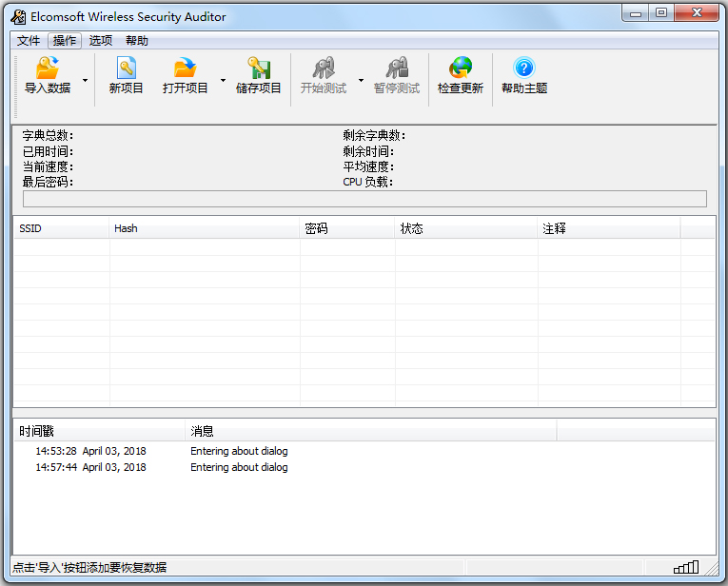Open 帮助主题 help topics icon
The image size is (728, 586).
(x=524, y=68)
